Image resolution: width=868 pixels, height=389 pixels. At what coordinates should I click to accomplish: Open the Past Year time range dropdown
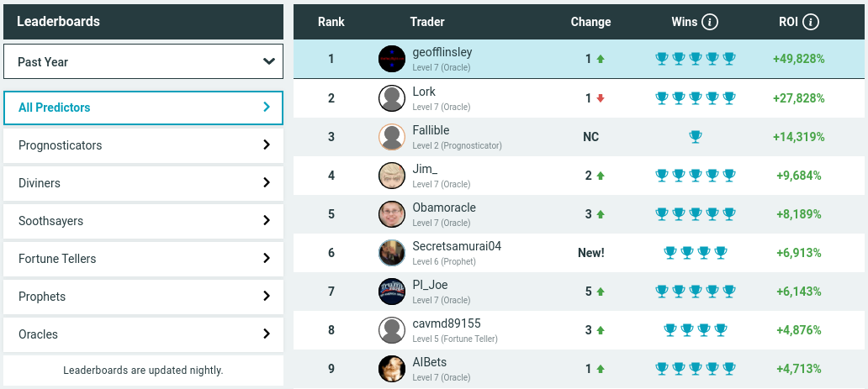[x=143, y=61]
